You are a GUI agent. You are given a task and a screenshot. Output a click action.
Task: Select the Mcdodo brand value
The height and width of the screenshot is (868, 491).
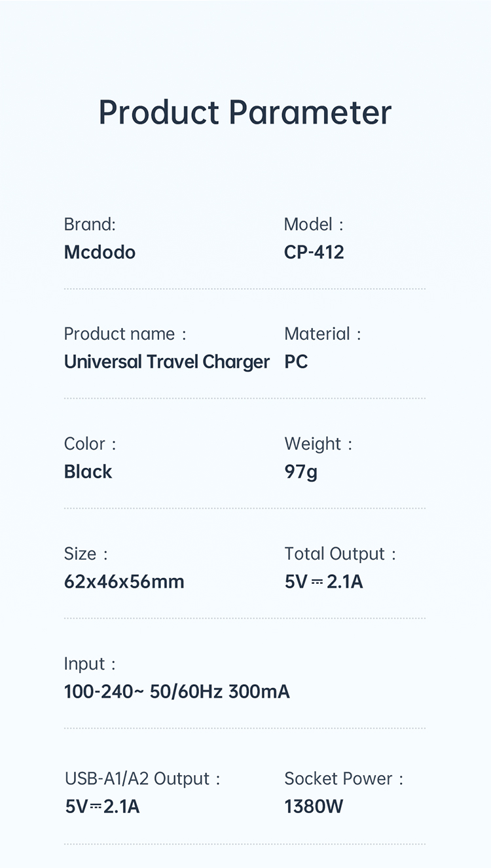(100, 253)
